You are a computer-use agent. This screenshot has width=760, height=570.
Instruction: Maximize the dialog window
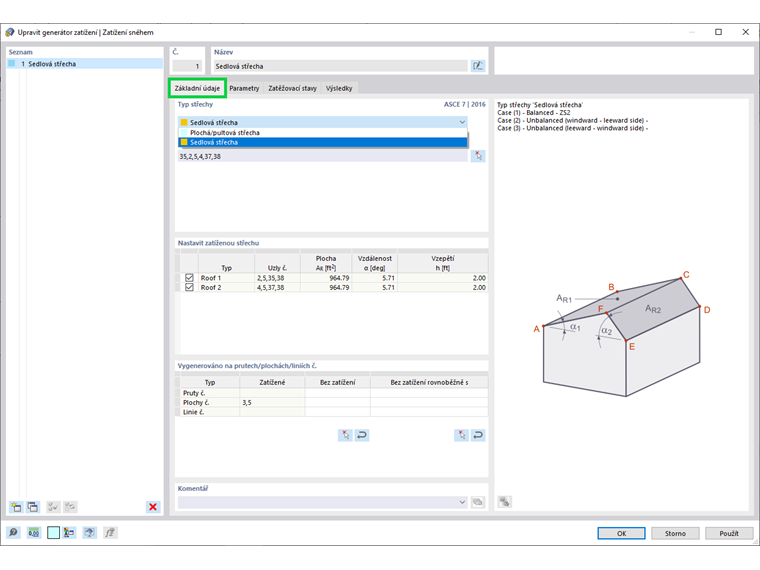point(718,32)
